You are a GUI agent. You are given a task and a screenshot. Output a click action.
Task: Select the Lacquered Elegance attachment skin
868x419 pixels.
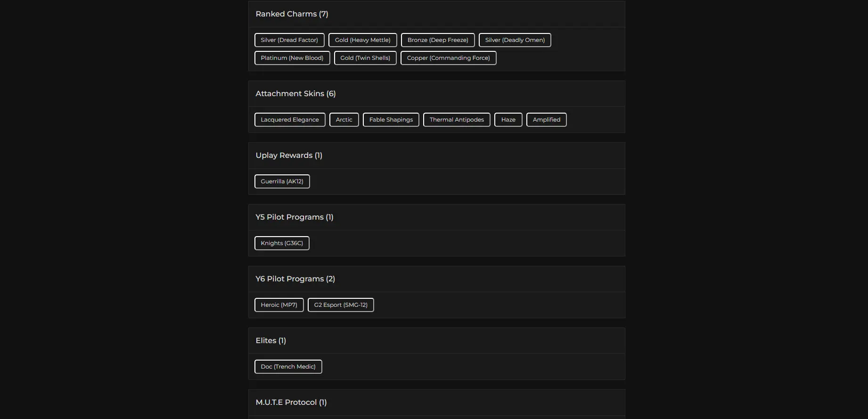tap(290, 120)
